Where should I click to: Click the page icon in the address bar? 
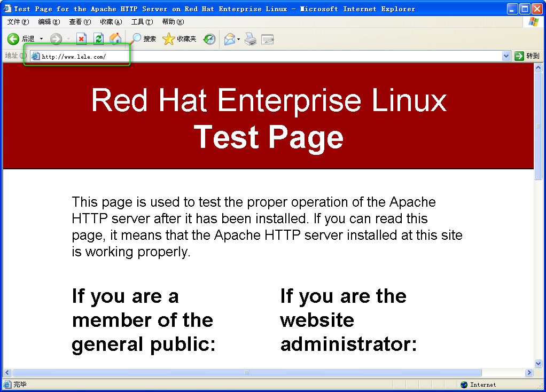tap(35, 56)
